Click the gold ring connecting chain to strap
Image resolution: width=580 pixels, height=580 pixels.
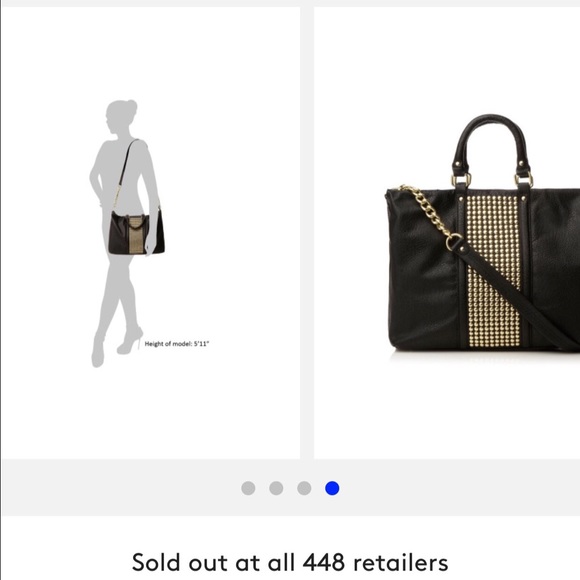coord(454,242)
